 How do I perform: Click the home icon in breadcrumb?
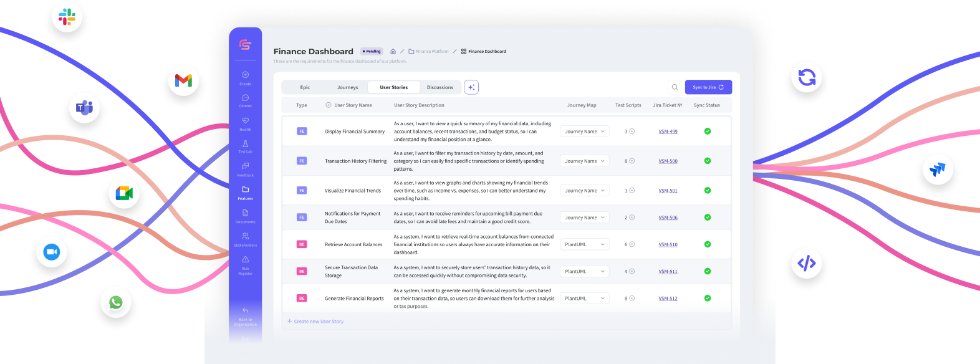393,52
